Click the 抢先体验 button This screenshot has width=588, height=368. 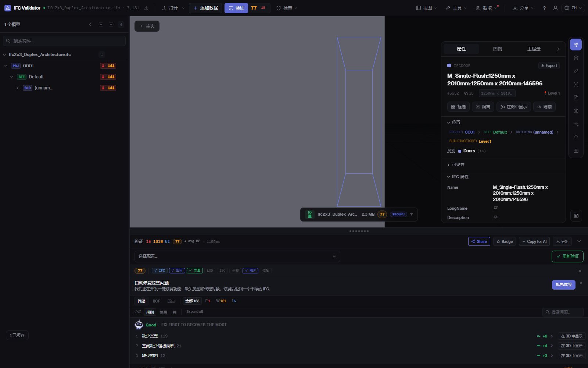563,284
